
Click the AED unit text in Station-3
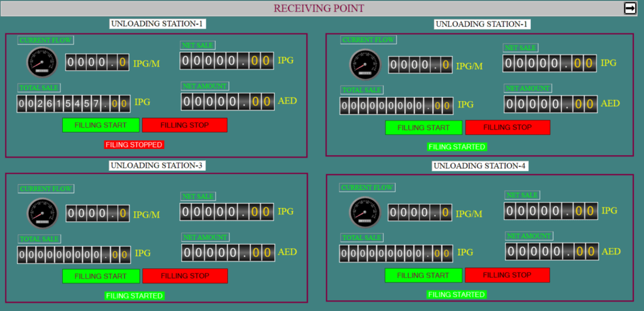tap(287, 252)
